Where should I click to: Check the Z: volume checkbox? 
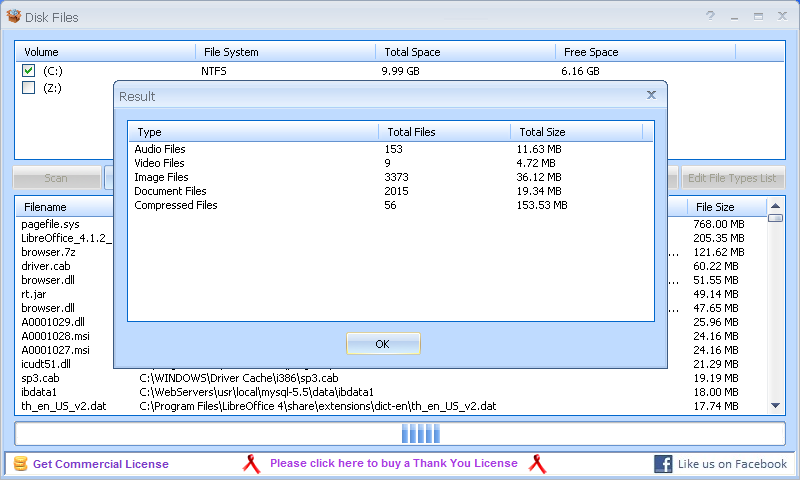(29, 88)
